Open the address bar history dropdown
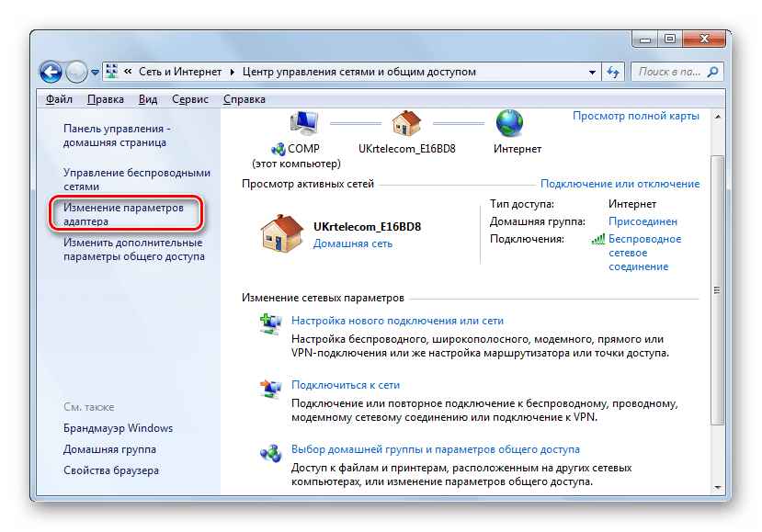 592,71
